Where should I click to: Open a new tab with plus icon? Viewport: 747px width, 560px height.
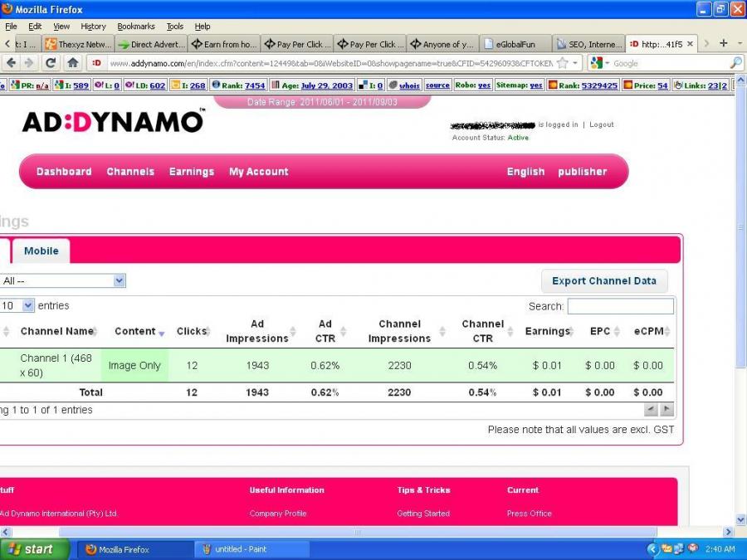click(724, 43)
